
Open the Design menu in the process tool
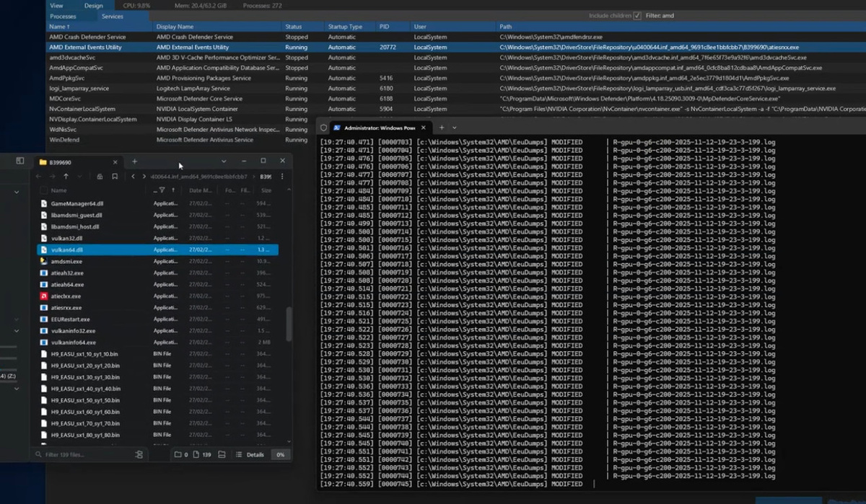click(x=93, y=5)
